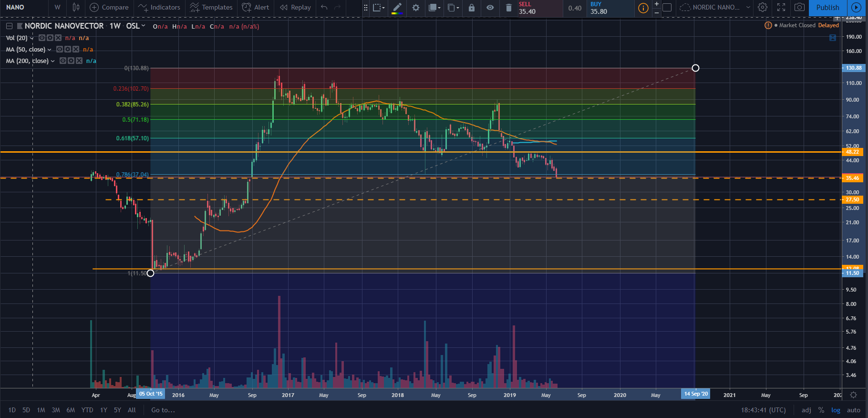
Task: Select the 5Y time range
Action: pyautogui.click(x=117, y=410)
